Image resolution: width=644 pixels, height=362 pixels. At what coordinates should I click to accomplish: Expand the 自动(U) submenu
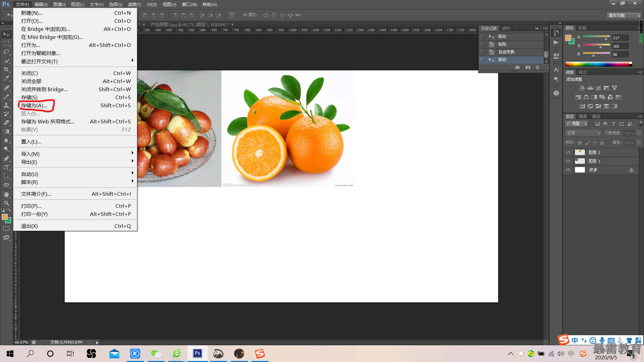pos(75,174)
